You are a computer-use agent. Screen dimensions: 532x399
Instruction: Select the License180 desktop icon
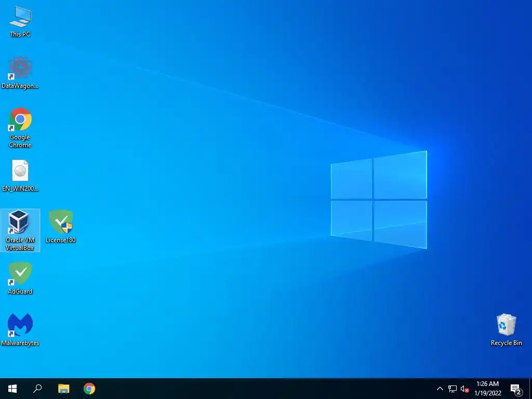(x=61, y=227)
